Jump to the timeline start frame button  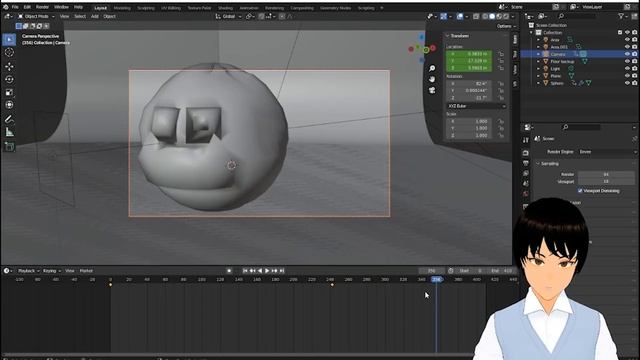coord(245,271)
